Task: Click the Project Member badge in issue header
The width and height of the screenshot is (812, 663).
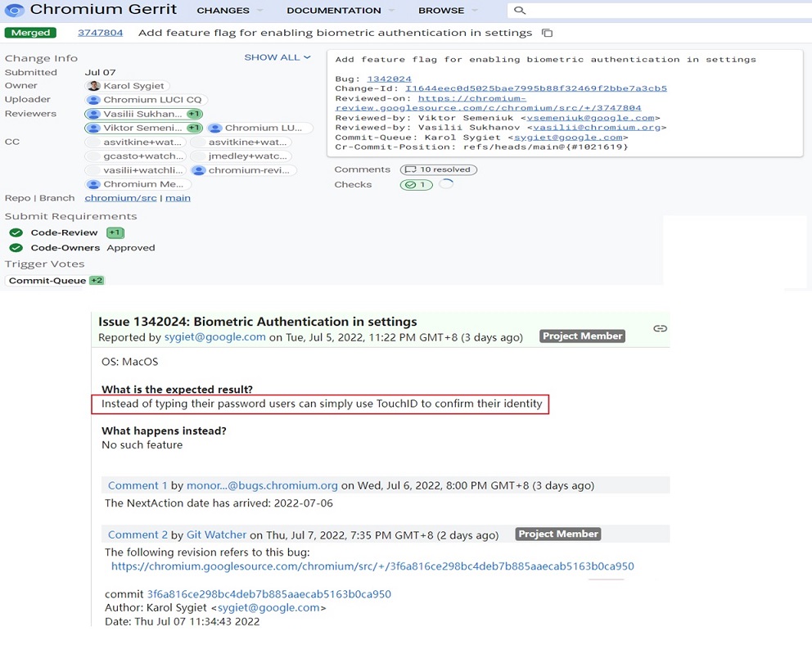Action: pos(582,336)
